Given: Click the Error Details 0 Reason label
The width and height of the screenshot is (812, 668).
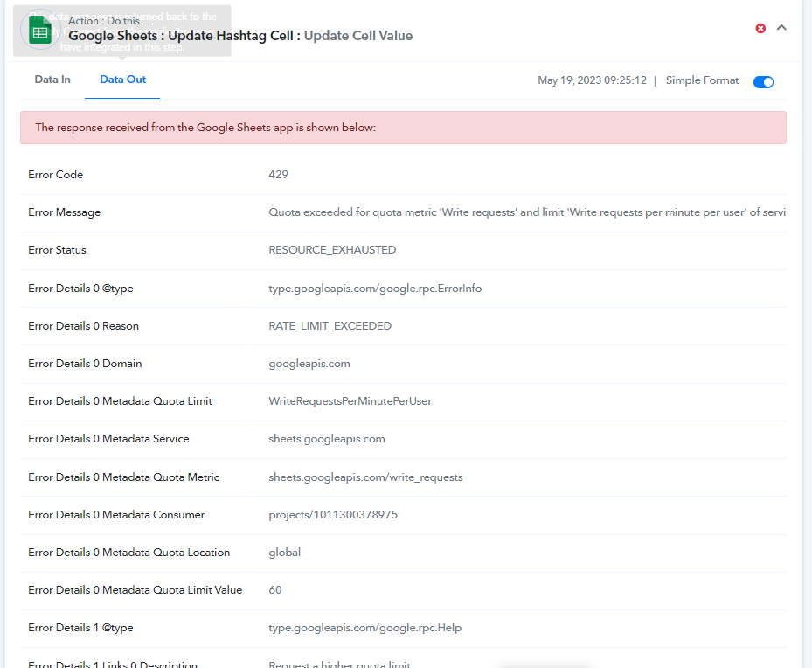Looking at the screenshot, I should point(83,326).
